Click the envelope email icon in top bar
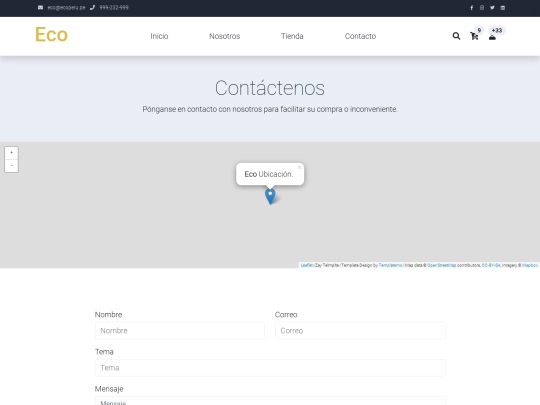Viewport: 540px width, 405px height. [40, 8]
